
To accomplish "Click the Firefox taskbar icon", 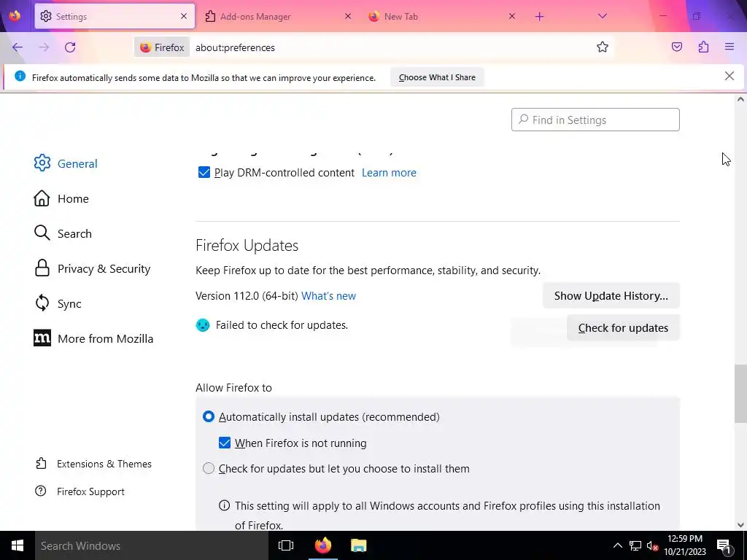I will pyautogui.click(x=323, y=545).
